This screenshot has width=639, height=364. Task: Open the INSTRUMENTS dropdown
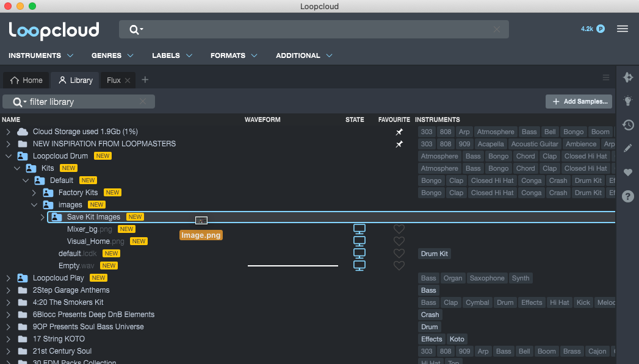click(41, 55)
